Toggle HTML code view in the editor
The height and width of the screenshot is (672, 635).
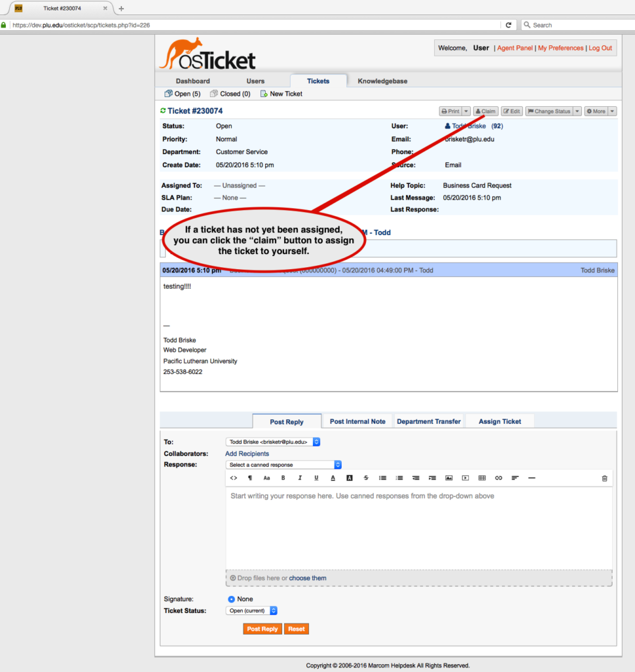tap(234, 478)
